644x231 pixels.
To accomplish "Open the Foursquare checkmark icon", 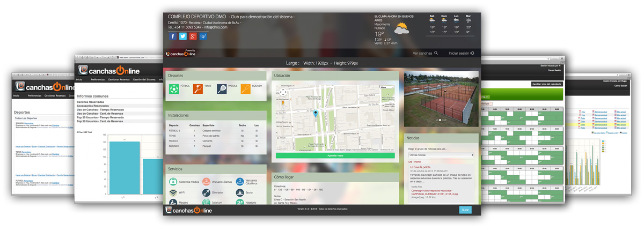I will click(x=203, y=36).
